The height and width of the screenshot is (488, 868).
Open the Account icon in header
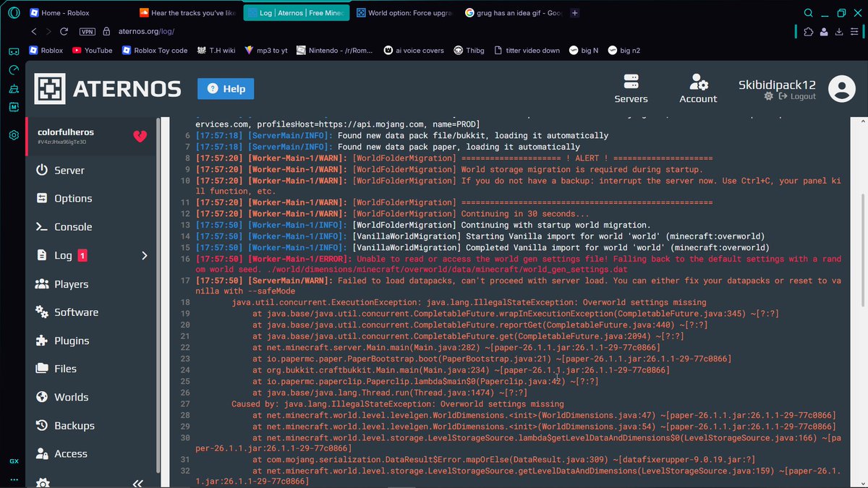[698, 81]
